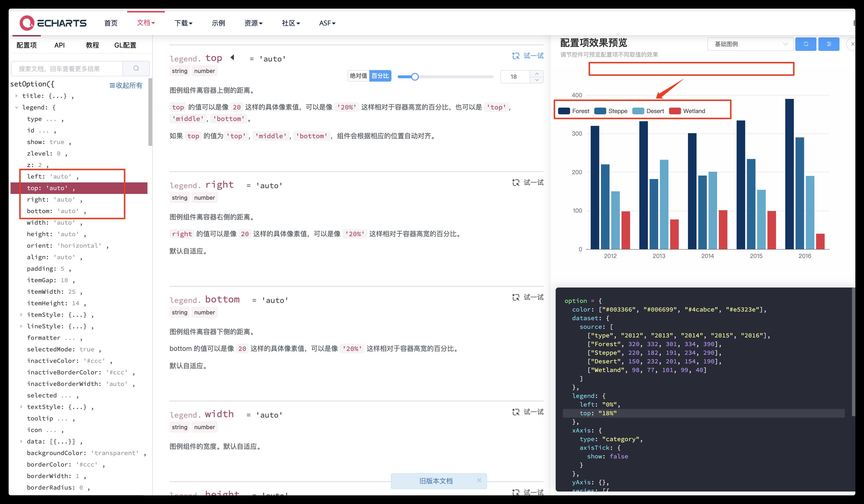Click the grid layout icon in preview panel
This screenshot has width=864, height=504.
pos(829,43)
